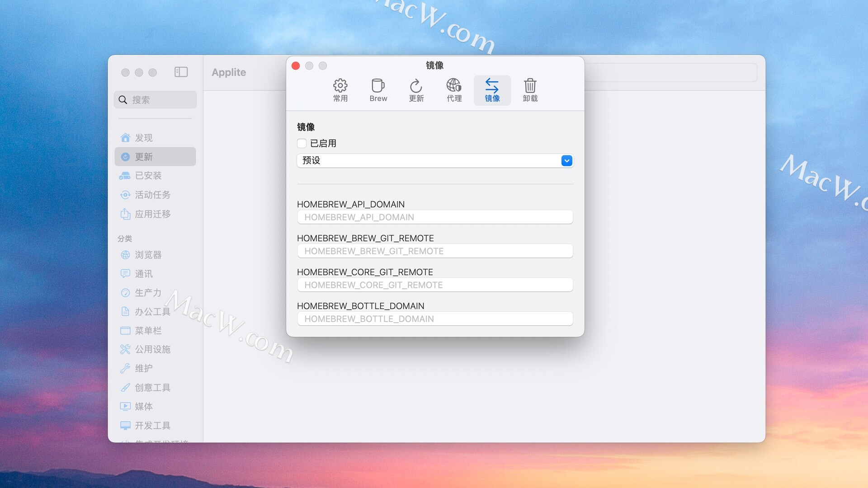Open the 开发工具 developer tools category
Screen dimensions: 868x488
point(152,426)
